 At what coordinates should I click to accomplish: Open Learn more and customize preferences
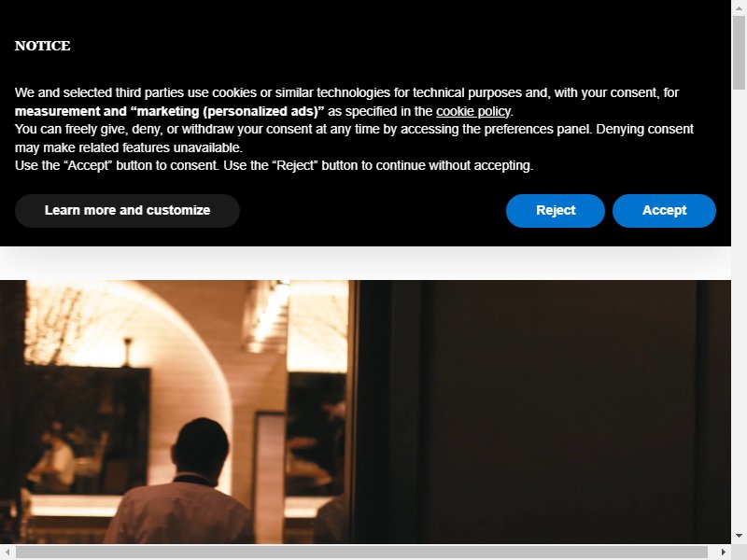click(127, 211)
